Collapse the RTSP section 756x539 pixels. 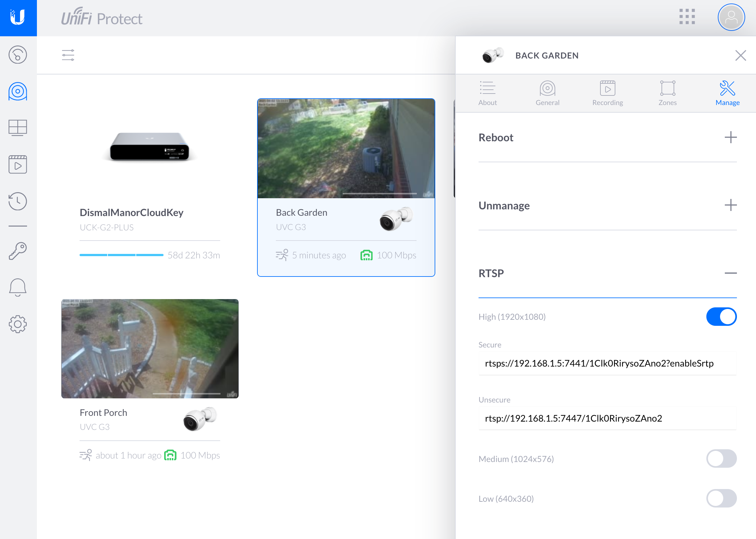[x=731, y=273]
